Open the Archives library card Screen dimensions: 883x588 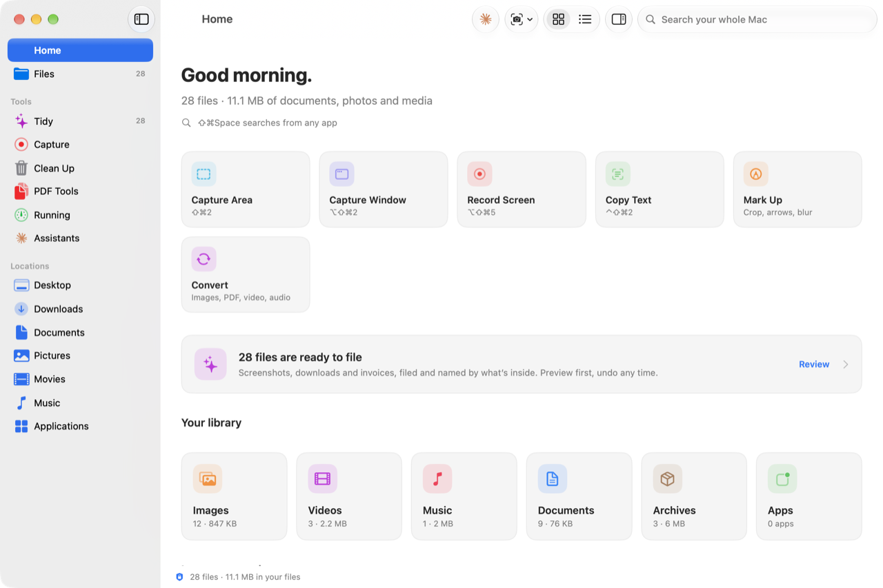[x=694, y=496]
